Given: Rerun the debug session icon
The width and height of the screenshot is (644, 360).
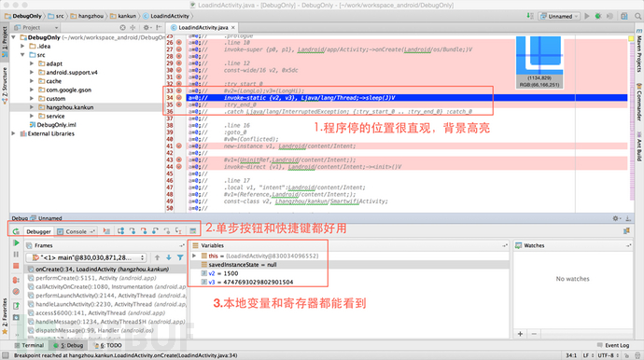Looking at the screenshot, I should point(16,231).
